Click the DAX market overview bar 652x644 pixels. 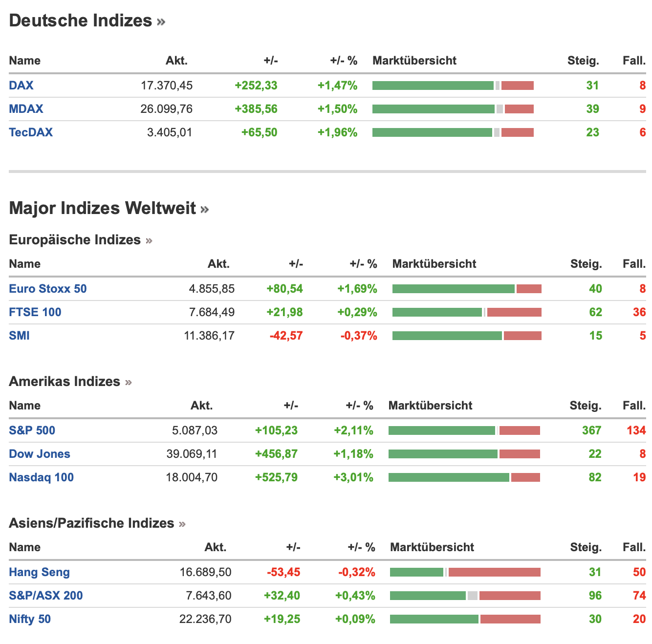[453, 86]
